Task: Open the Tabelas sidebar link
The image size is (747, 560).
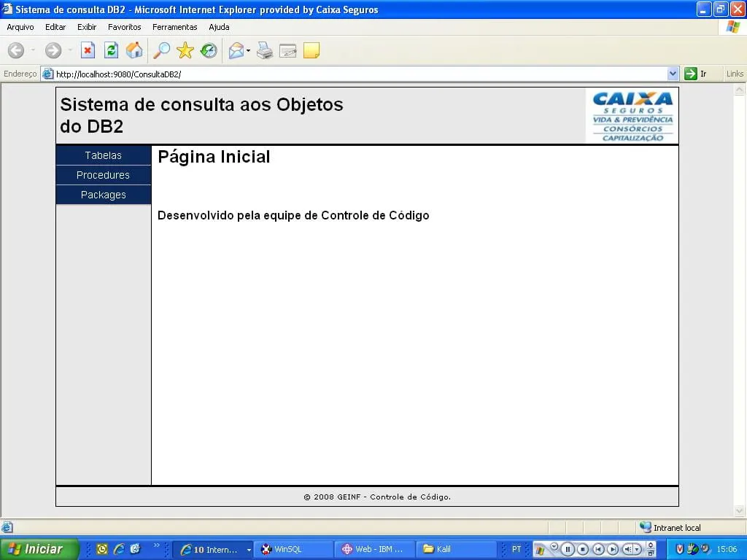Action: click(x=104, y=155)
